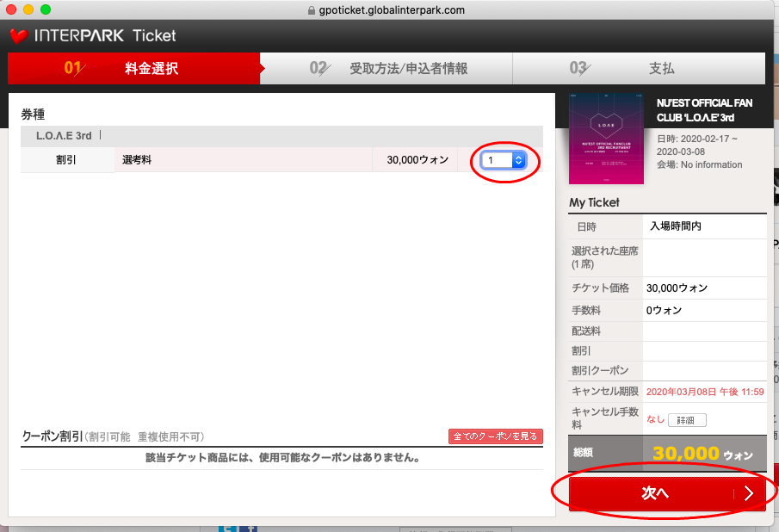Click the lock icon in the address bar
This screenshot has width=779, height=532.
click(x=312, y=10)
